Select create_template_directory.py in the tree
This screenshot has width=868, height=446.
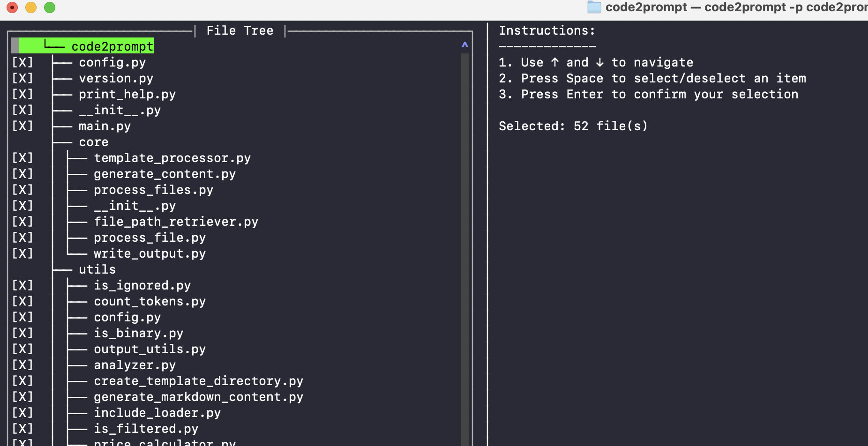click(x=198, y=381)
